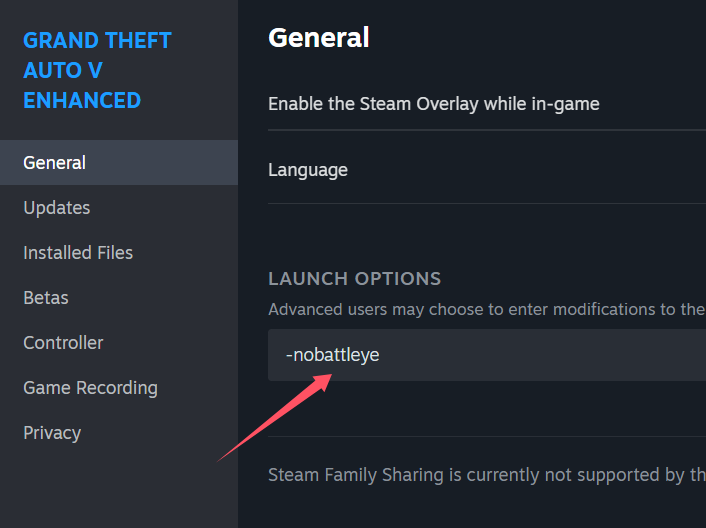Image resolution: width=706 pixels, height=528 pixels.
Task: Place cursor on the -nobattleye text
Action: click(x=333, y=355)
